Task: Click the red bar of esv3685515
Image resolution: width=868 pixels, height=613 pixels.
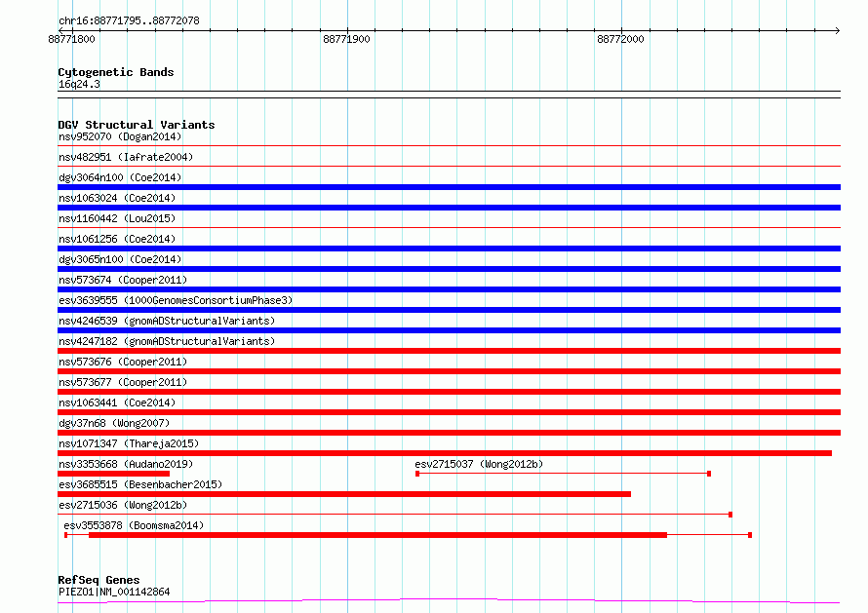Action: coord(344,494)
